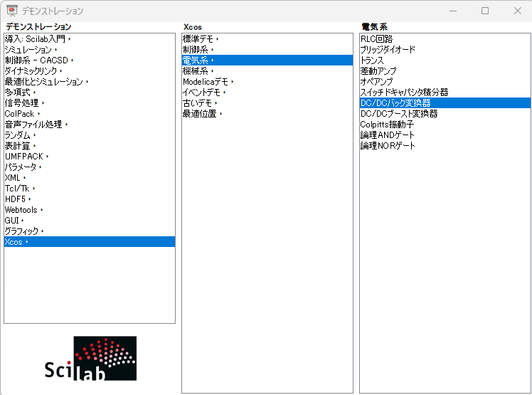
Task: Launch スイッチドキャパシタ積分器 demo
Action: pos(445,92)
